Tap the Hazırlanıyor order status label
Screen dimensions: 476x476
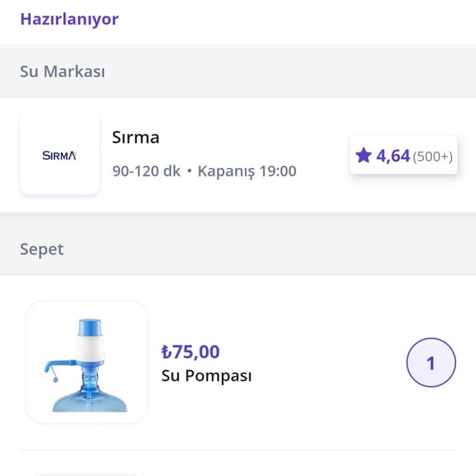(x=69, y=19)
